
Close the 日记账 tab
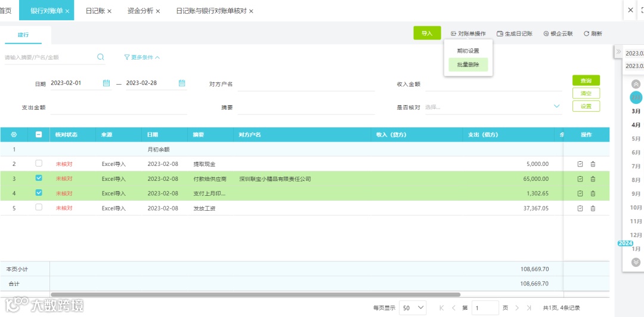109,11
